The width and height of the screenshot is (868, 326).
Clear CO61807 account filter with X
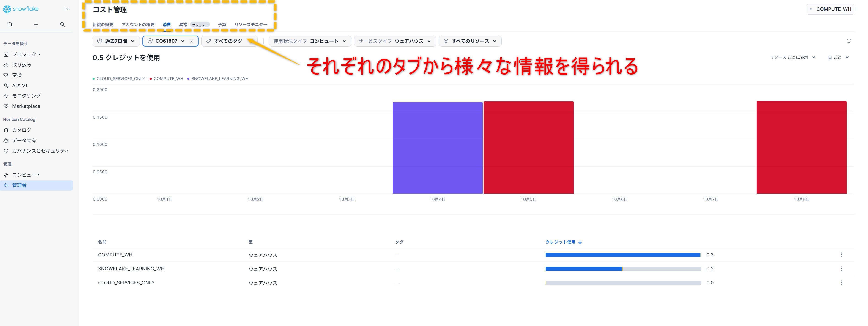coord(191,41)
